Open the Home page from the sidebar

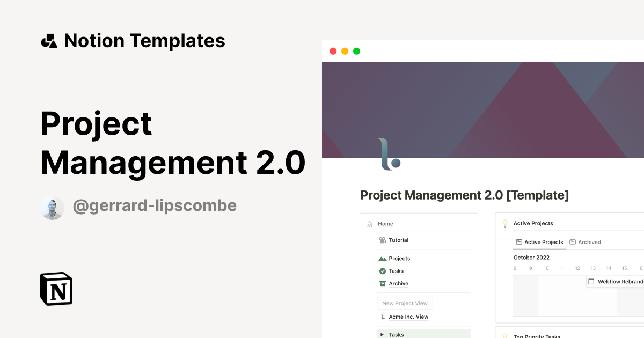coord(385,224)
